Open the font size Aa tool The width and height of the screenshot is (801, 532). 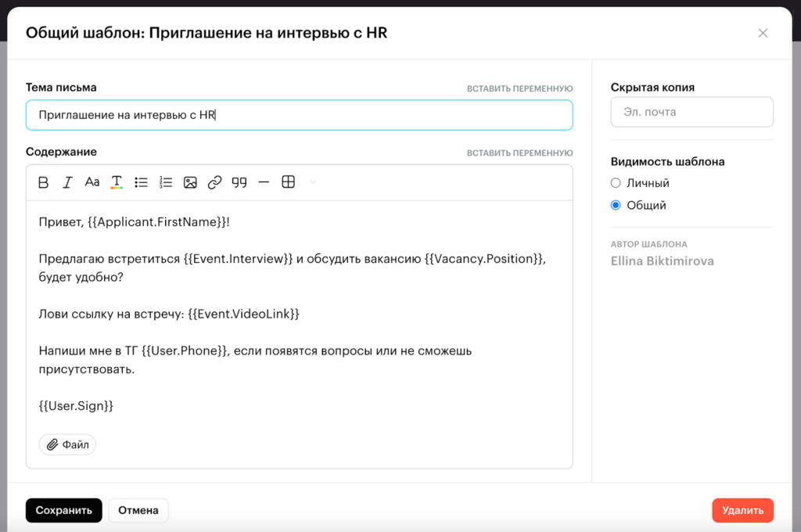92,182
